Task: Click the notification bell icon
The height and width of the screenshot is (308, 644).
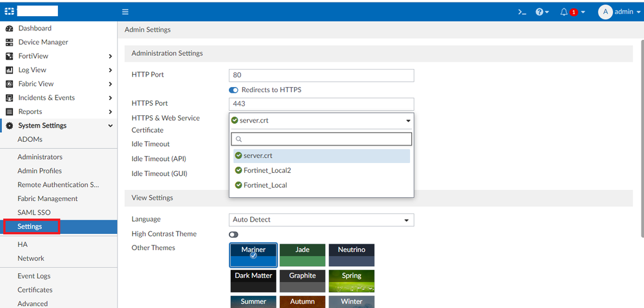Action: click(564, 12)
